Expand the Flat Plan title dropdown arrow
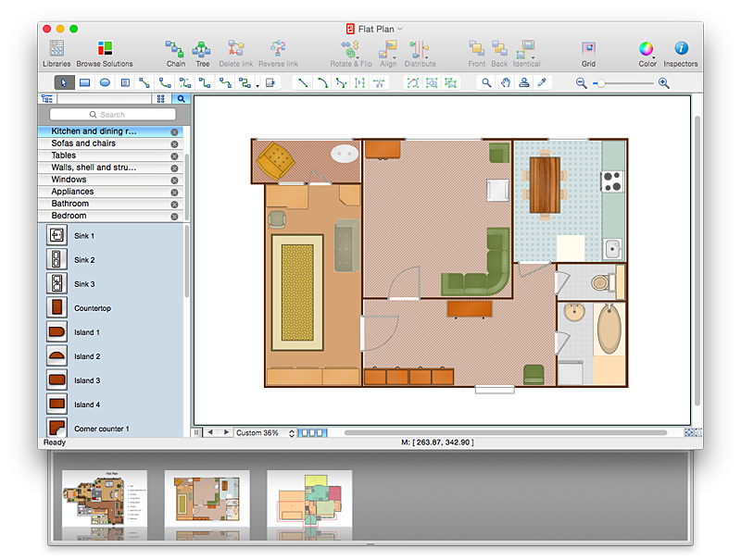This screenshot has height=560, width=741. click(x=400, y=29)
